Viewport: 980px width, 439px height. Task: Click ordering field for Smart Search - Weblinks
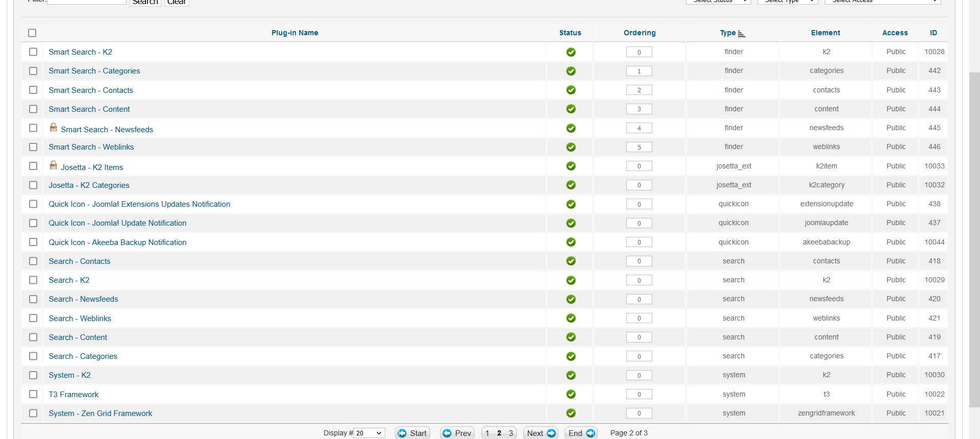click(x=639, y=147)
